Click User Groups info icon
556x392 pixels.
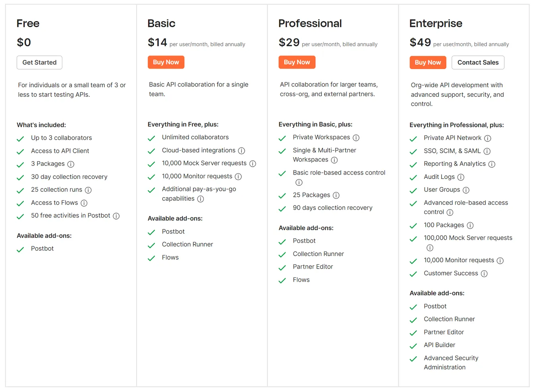[x=466, y=190]
